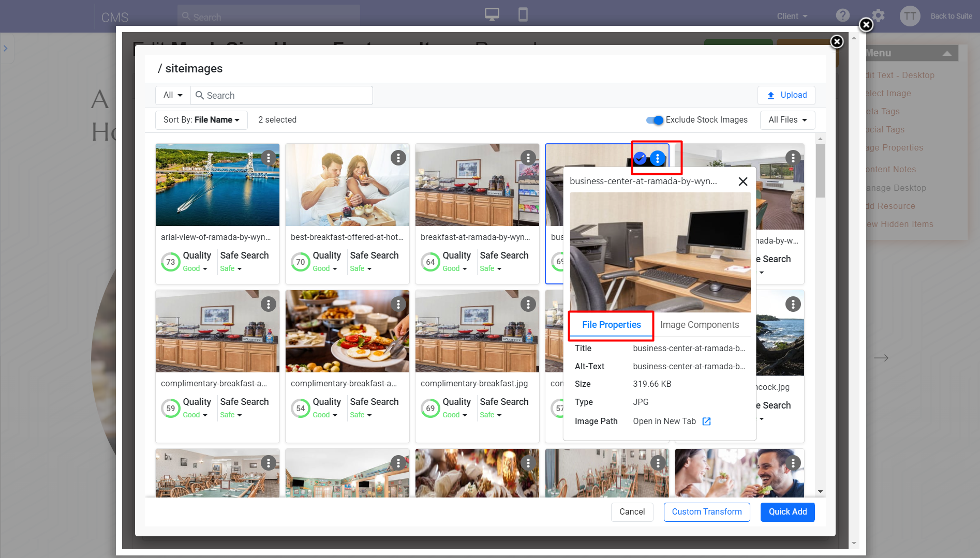
Task: Expand Quality dropdown for complimentary-breakfast.jpg
Action: (455, 415)
